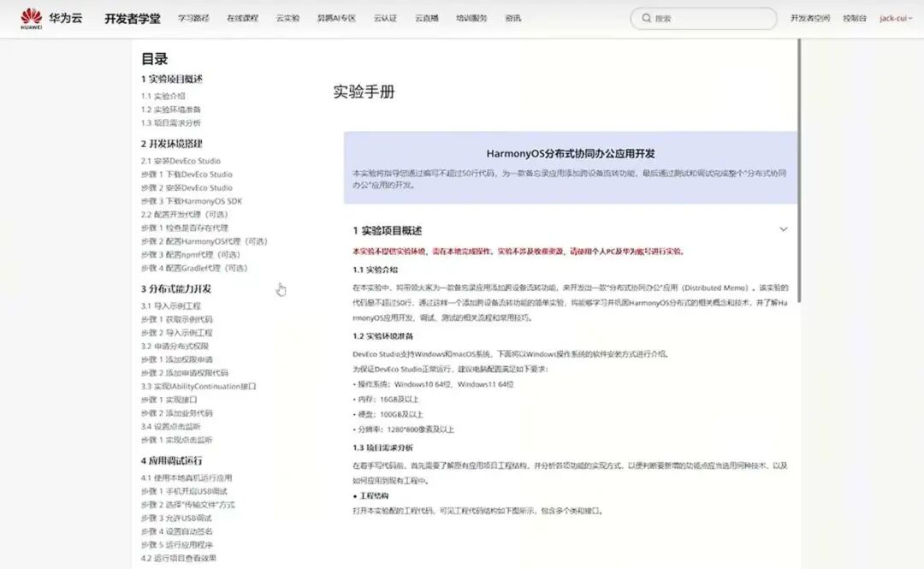
Task: Open 步骤 4 设置自动签名 entry
Action: [x=177, y=532]
